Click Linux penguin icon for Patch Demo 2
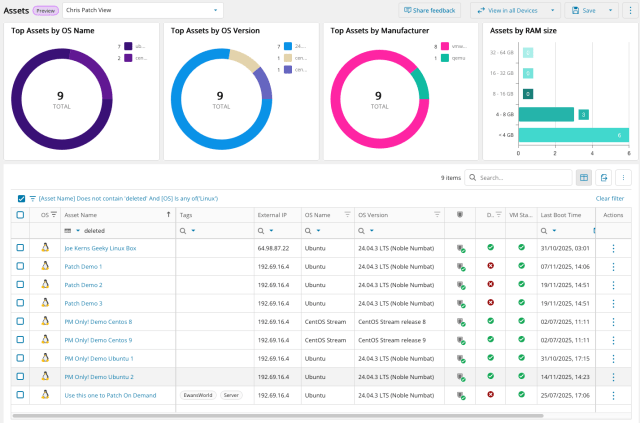 click(x=45, y=285)
